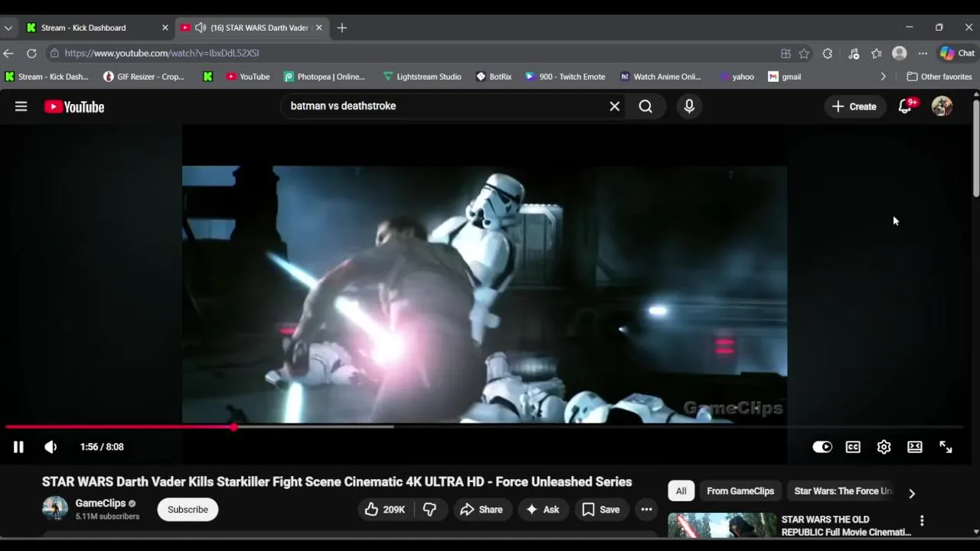980x551 pixels.
Task: Select From GameClips filter chip
Action: click(740, 491)
